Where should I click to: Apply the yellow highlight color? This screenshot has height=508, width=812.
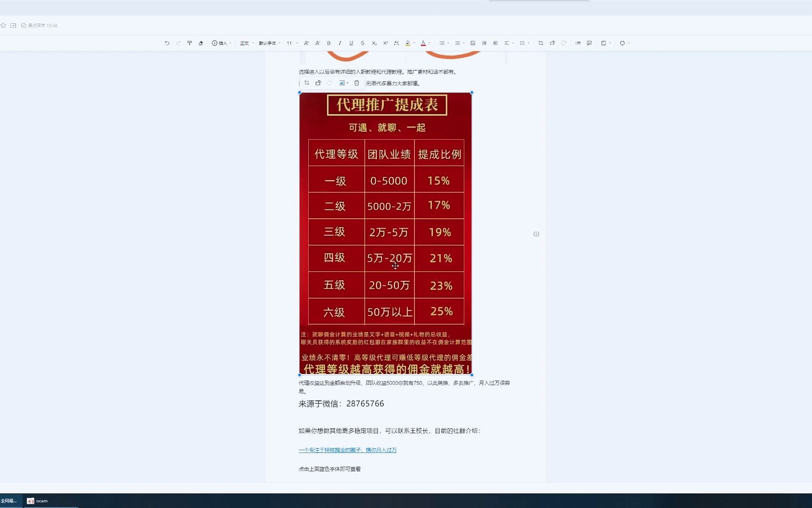coord(407,43)
